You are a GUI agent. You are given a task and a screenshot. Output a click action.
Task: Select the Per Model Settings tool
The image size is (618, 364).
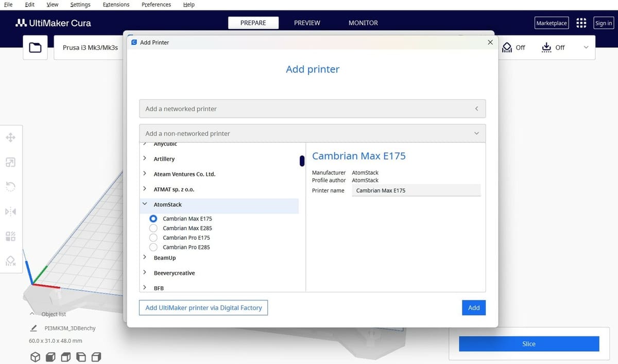pyautogui.click(x=10, y=236)
